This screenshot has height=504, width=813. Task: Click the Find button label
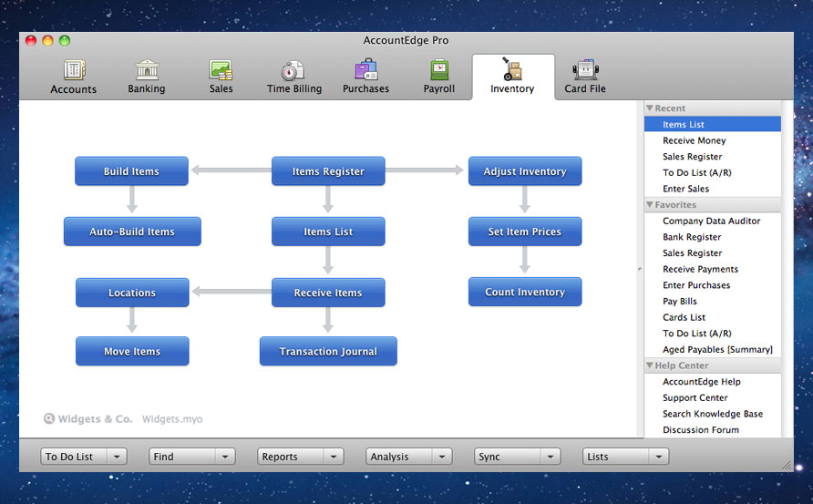tap(164, 457)
